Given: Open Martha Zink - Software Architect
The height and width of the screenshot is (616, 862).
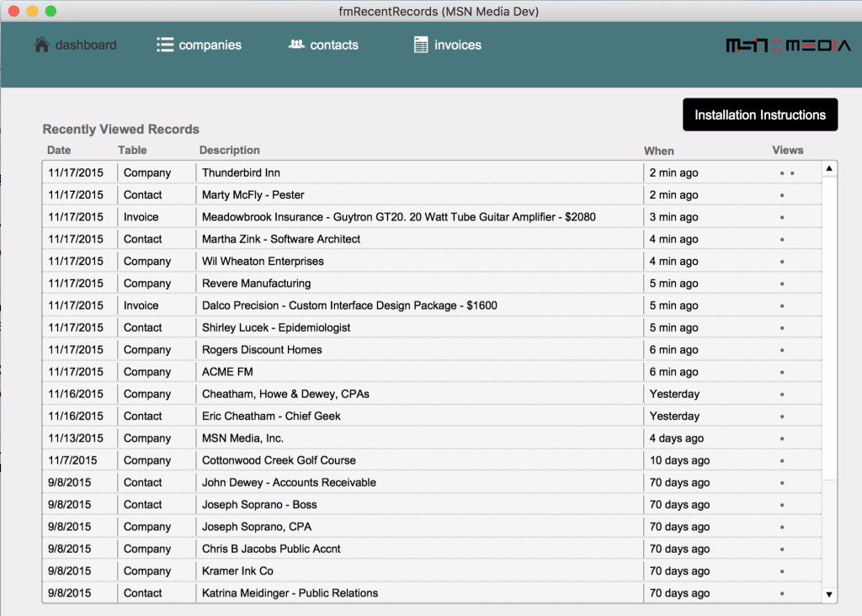Looking at the screenshot, I should 432,239.
